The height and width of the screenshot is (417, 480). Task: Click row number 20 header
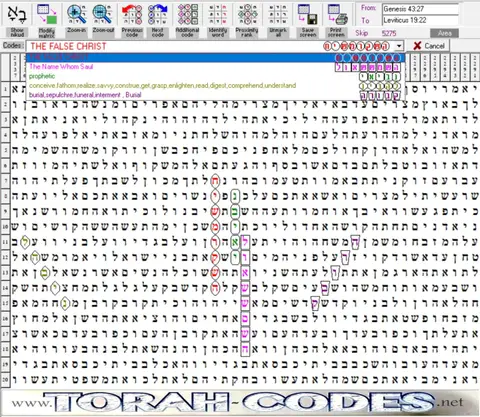pos(5,379)
